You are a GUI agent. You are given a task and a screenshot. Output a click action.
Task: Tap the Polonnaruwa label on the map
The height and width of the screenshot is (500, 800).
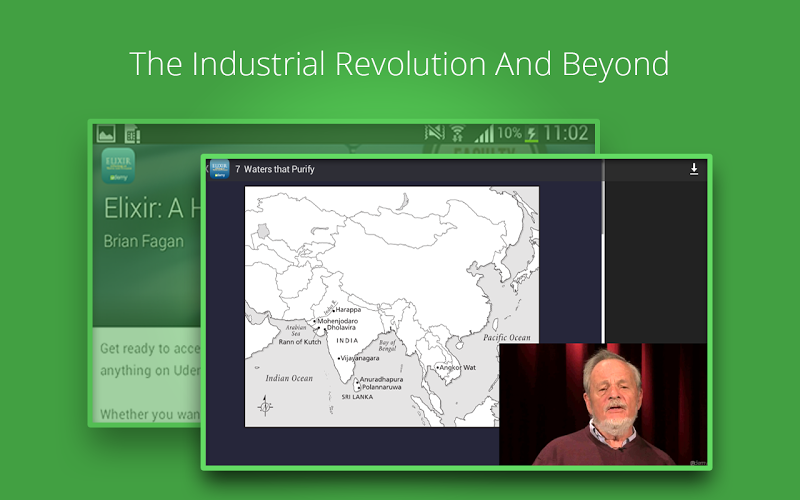(382, 387)
